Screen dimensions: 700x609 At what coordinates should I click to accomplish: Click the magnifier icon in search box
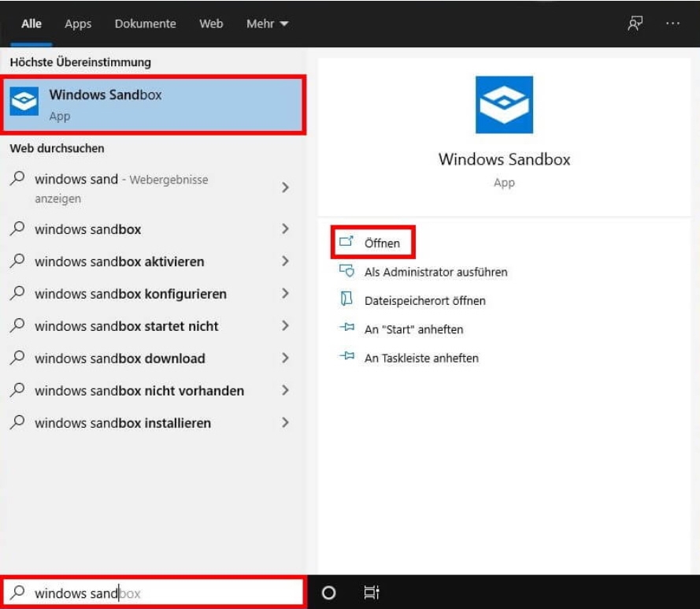(17, 592)
